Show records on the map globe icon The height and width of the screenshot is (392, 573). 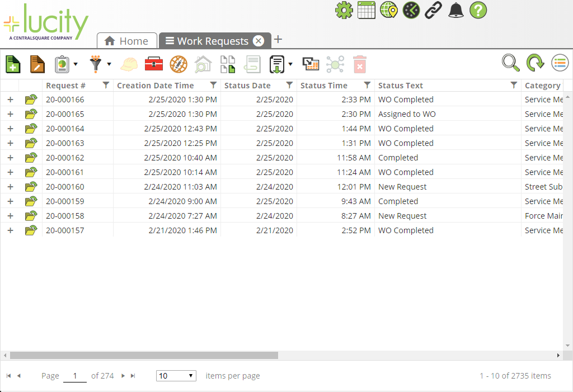pos(177,64)
